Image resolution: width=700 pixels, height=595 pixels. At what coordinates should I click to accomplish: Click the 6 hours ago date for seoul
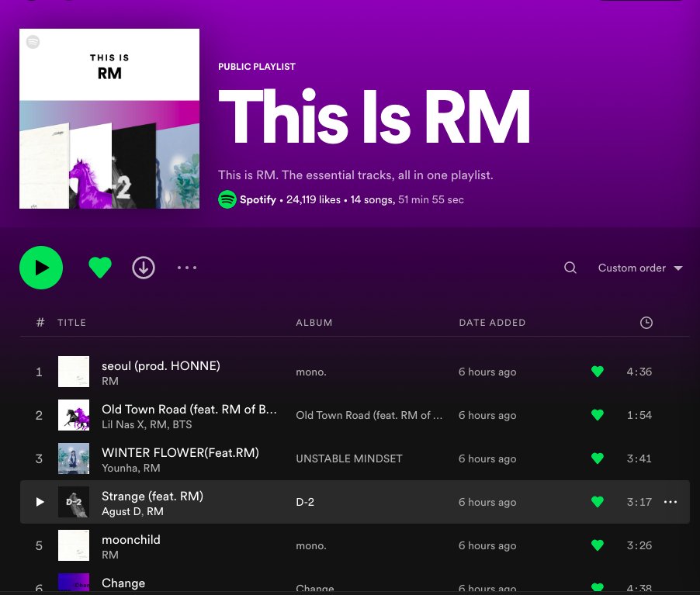click(x=487, y=372)
